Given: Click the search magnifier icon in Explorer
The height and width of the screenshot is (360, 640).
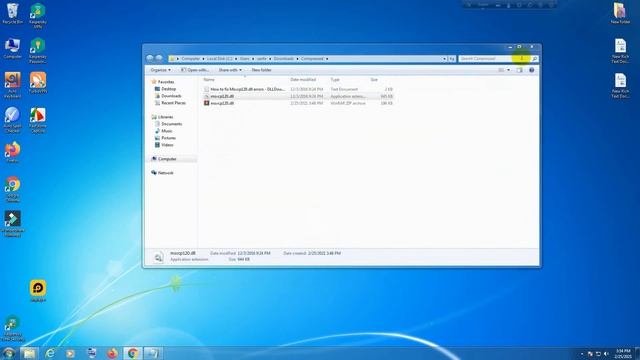Looking at the screenshot, I should point(534,59).
